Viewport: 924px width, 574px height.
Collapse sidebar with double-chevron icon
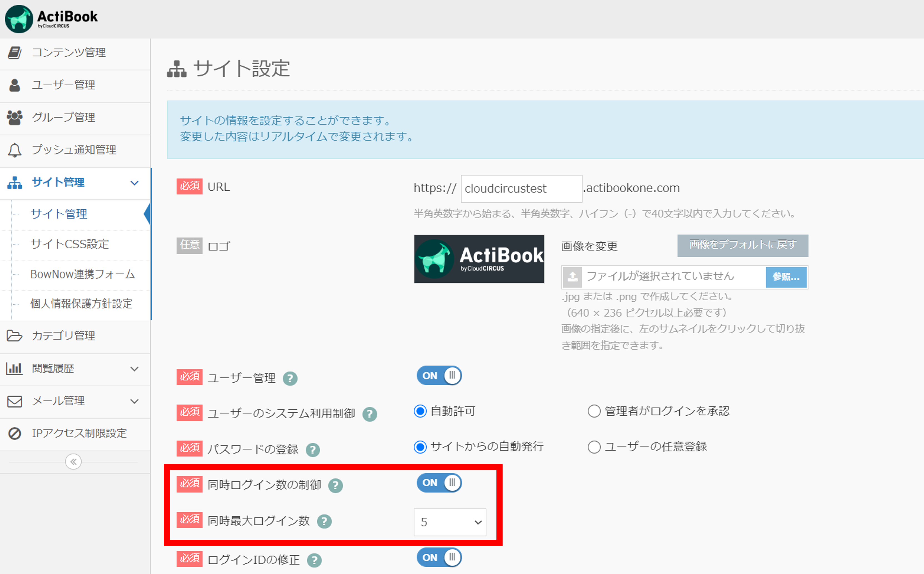pos(73,462)
